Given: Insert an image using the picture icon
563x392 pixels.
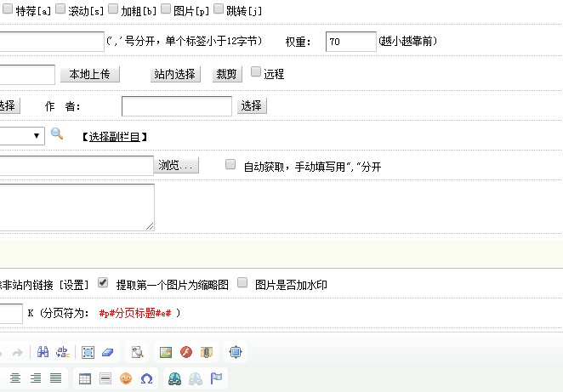Looking at the screenshot, I should tap(166, 352).
